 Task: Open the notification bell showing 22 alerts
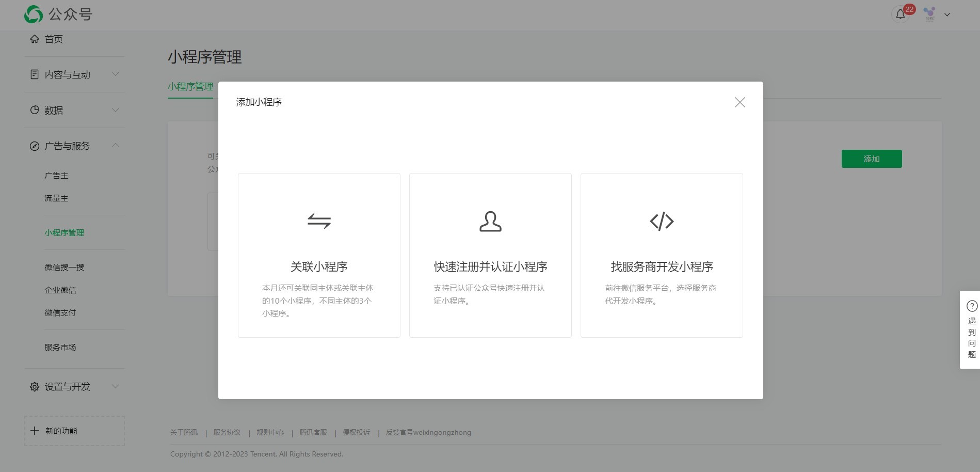click(901, 14)
